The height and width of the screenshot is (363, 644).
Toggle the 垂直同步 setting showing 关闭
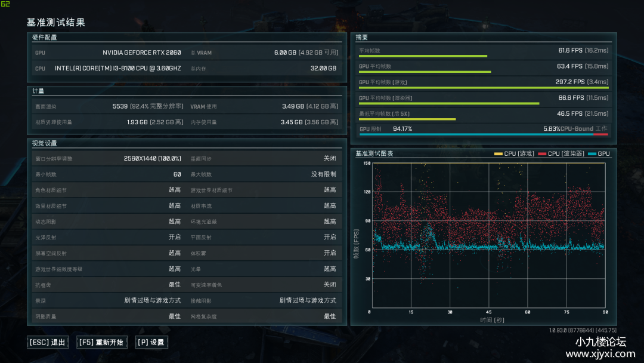point(329,159)
